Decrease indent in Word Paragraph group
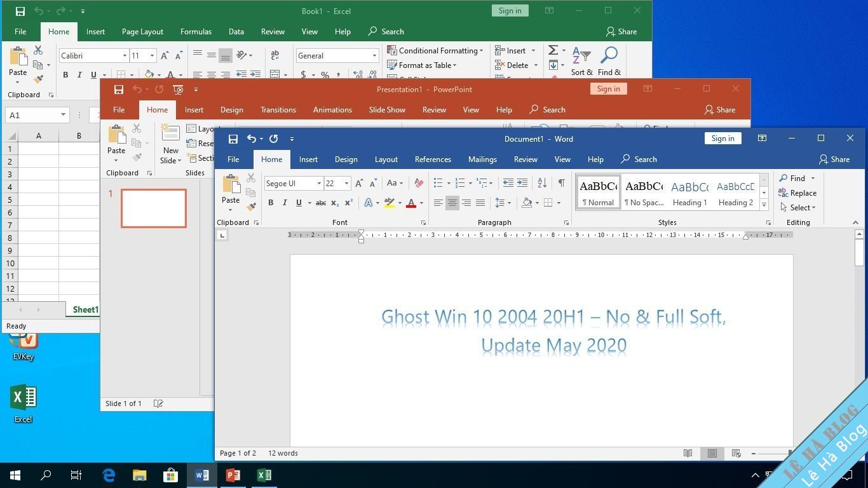The image size is (868, 488). 508,183
